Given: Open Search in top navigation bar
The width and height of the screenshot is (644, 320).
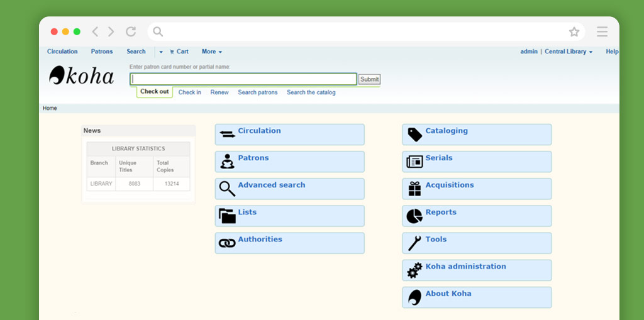Looking at the screenshot, I should 136,52.
